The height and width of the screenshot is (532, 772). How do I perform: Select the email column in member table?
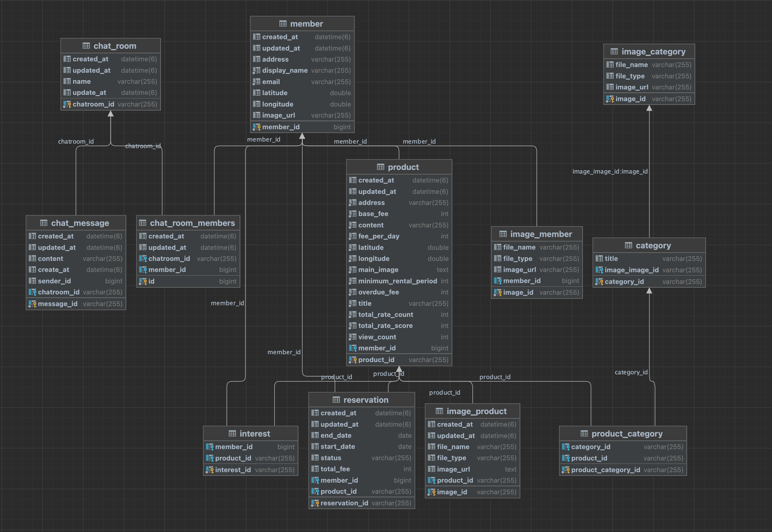tap(302, 82)
